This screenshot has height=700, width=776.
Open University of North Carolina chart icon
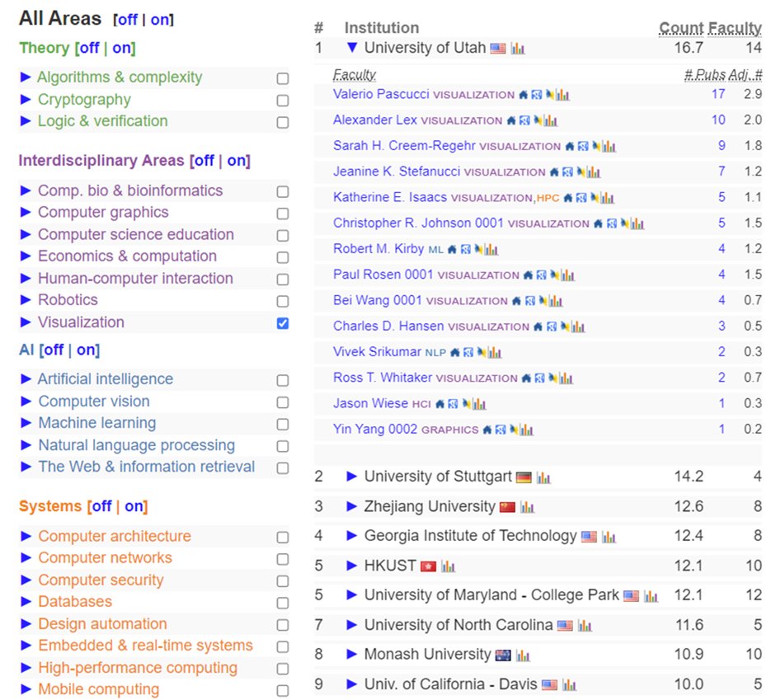coord(585,626)
